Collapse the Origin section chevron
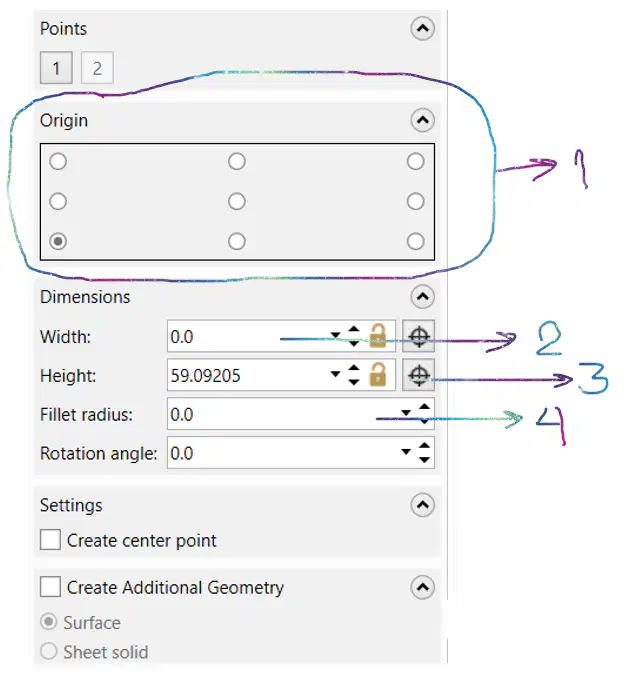642x682 pixels. point(422,120)
